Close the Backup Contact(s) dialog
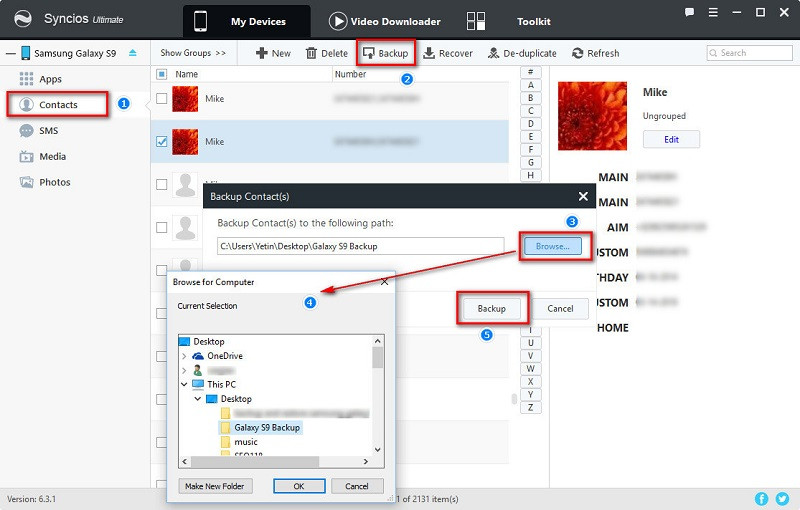 click(x=583, y=196)
